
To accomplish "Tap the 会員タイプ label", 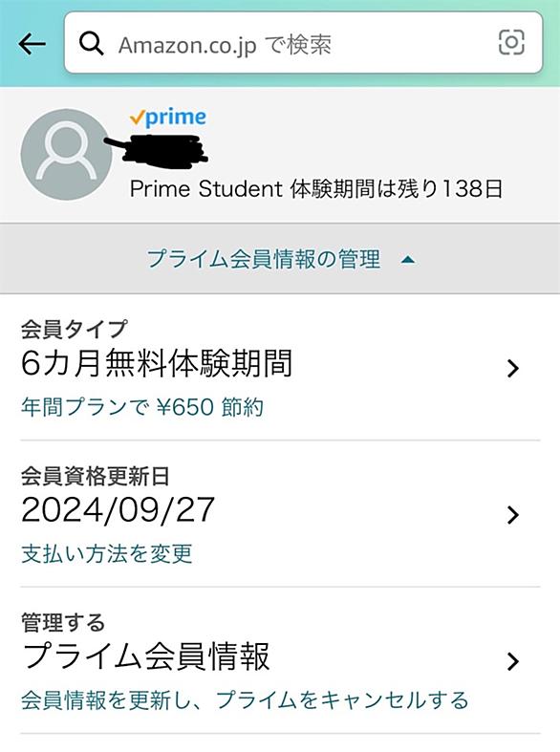I will pyautogui.click(x=75, y=330).
